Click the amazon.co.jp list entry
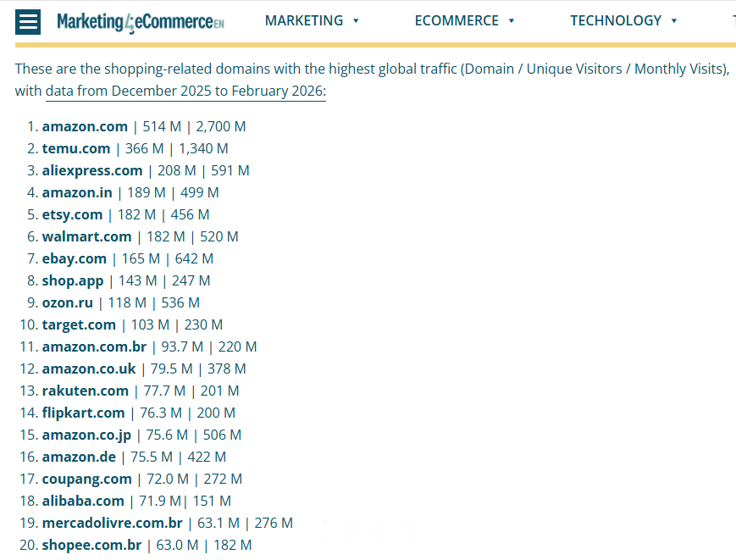Screen dimensions: 736x560 pyautogui.click(x=141, y=435)
